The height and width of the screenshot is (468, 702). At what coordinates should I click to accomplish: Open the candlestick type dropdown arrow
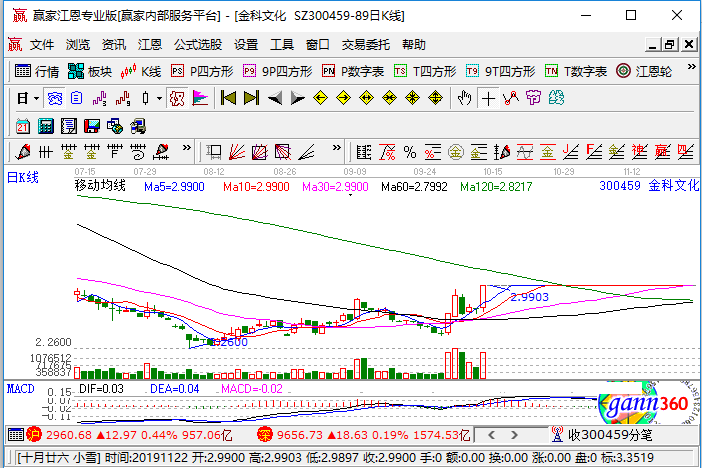coord(159,99)
